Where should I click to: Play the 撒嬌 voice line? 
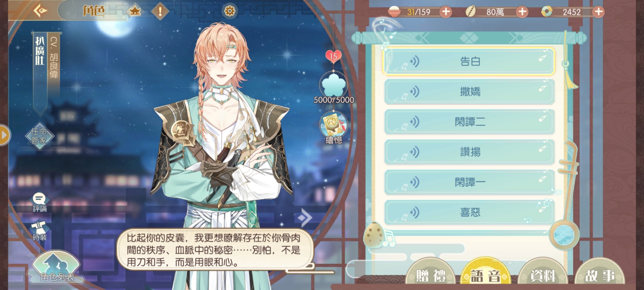[x=469, y=92]
